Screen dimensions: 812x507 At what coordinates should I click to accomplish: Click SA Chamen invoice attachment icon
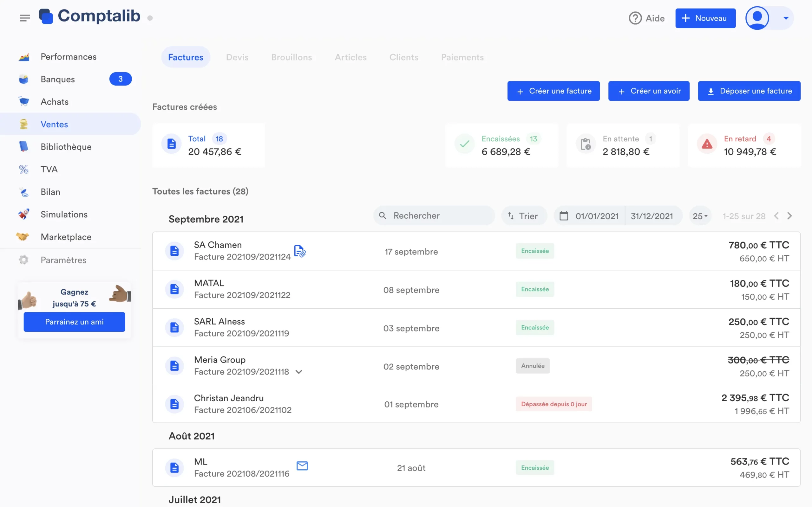tap(300, 251)
